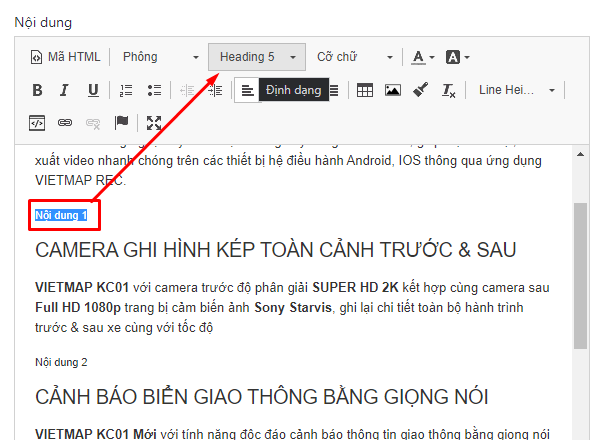Open the Cỡ chữ font size dropdown

355,57
